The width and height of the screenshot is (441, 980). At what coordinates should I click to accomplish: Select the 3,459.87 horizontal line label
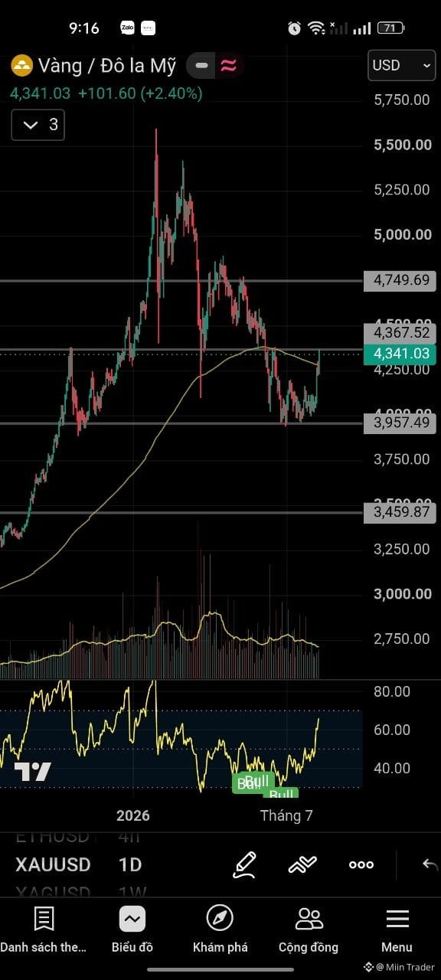401,512
